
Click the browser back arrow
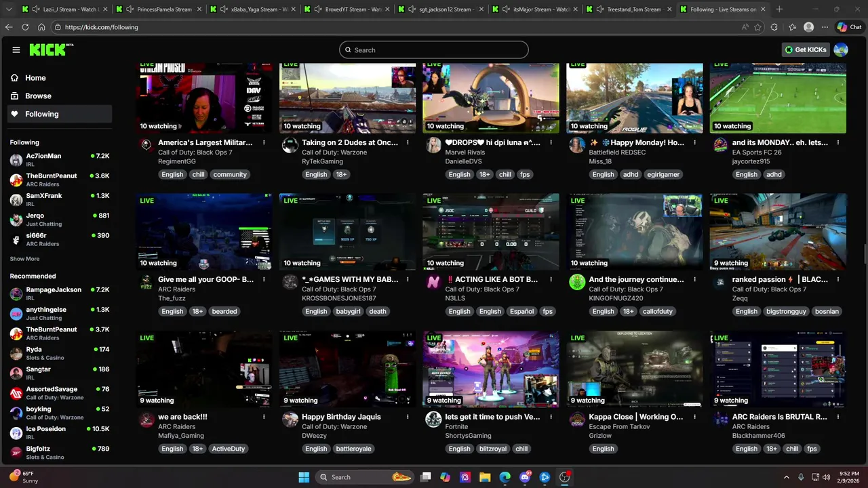point(9,27)
